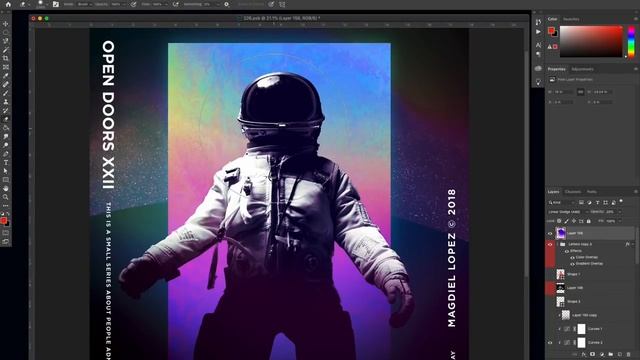Viewport: 640px width, 360px height.
Task: Click the symmetry butterfly icon in options bar
Action: coord(282,4)
